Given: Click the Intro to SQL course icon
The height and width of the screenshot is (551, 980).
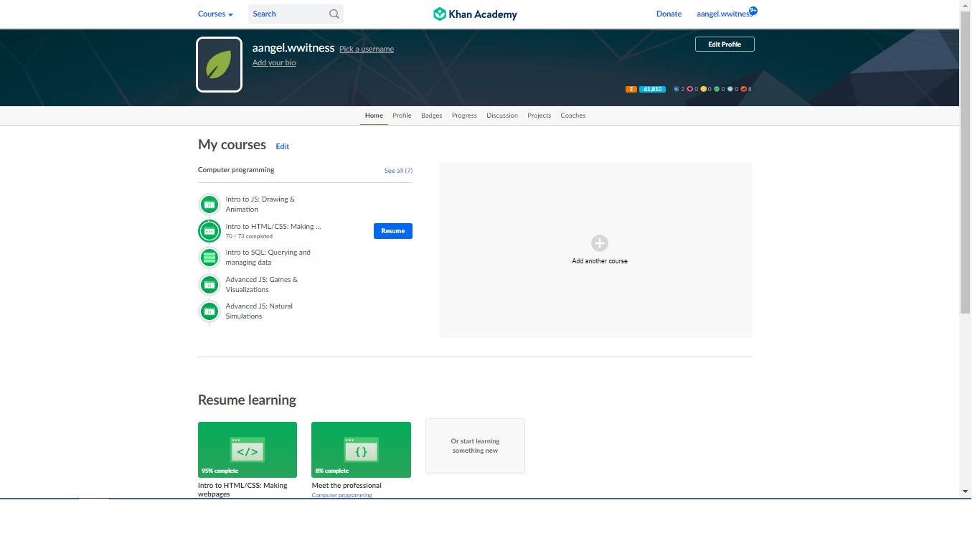Looking at the screenshot, I should click(x=209, y=257).
